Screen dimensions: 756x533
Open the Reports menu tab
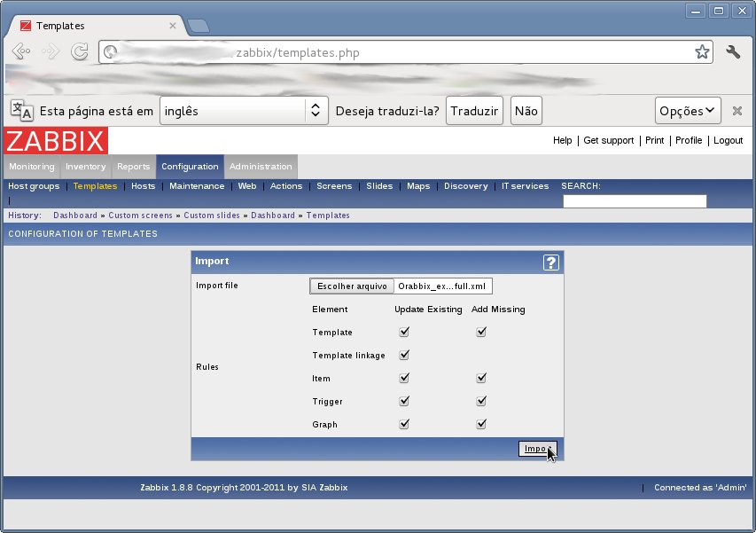[x=134, y=167]
